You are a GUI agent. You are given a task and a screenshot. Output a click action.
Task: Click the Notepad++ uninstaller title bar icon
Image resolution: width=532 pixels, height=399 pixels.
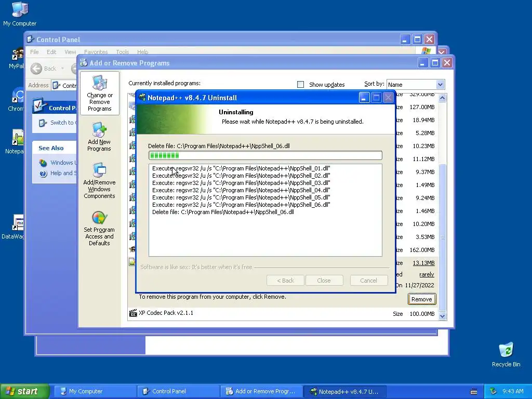[142, 97]
